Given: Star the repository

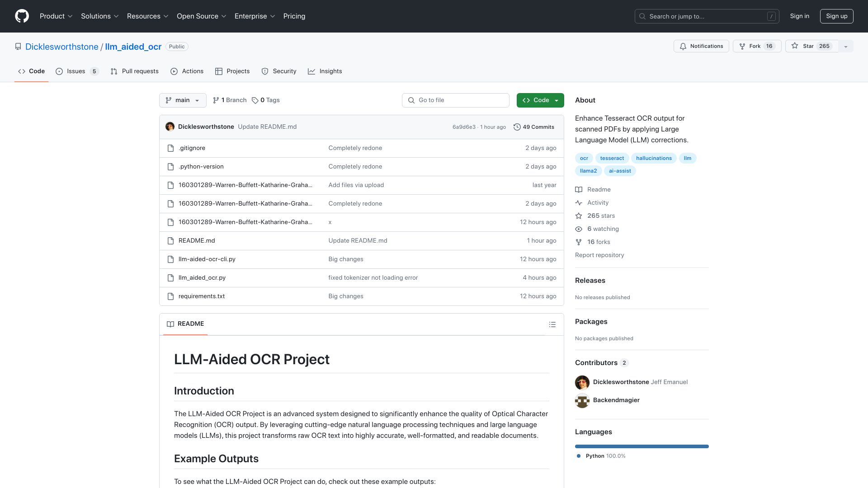Looking at the screenshot, I should (x=812, y=46).
